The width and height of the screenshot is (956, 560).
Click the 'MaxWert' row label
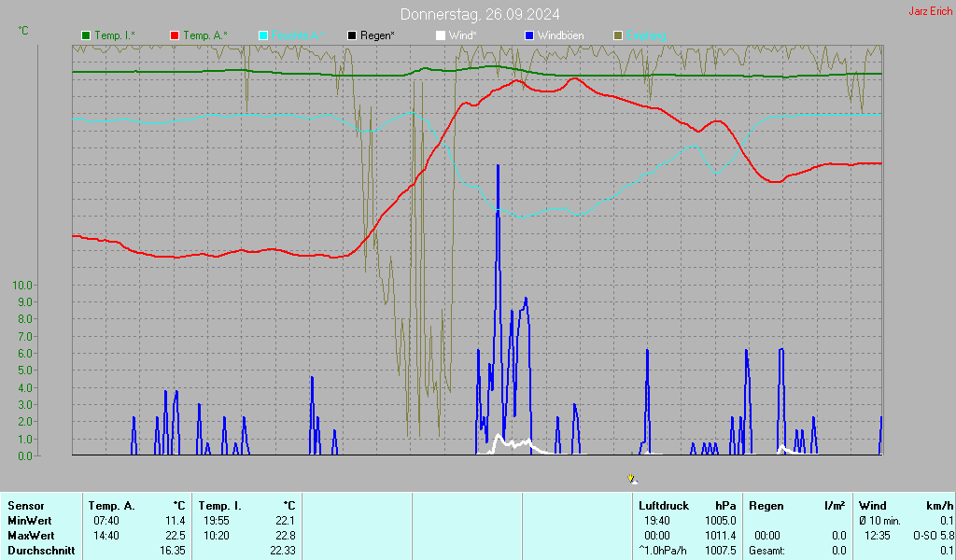tap(31, 536)
